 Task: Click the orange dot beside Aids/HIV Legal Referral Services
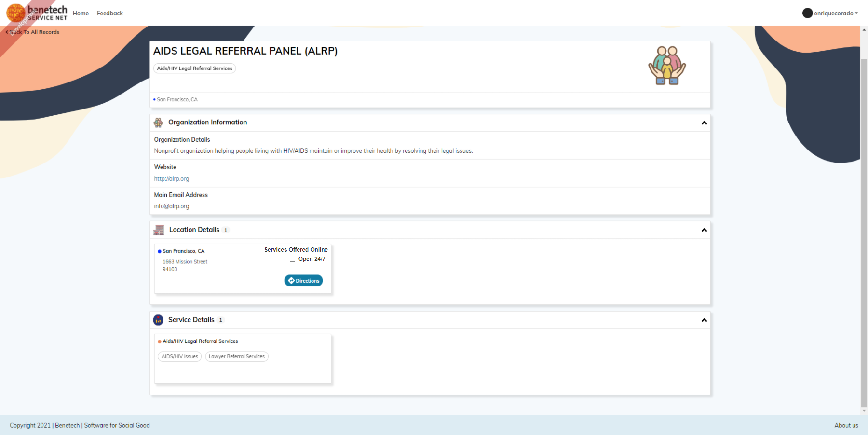coord(160,341)
